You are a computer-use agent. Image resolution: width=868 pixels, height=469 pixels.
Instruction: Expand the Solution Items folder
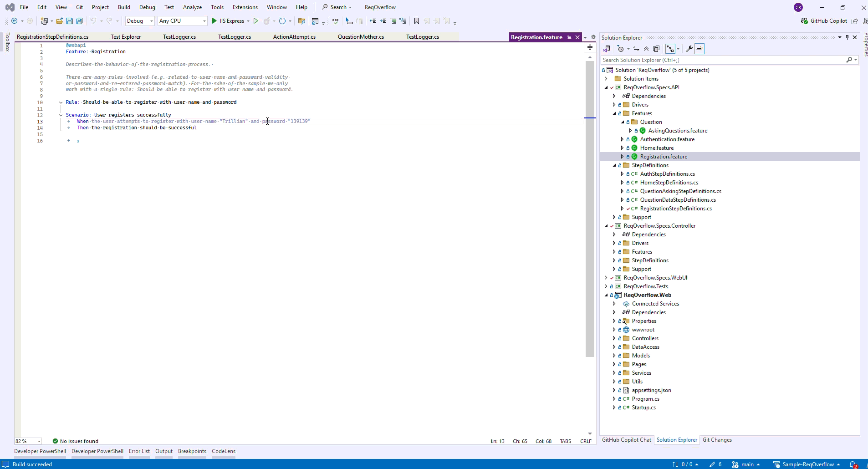[x=606, y=79]
